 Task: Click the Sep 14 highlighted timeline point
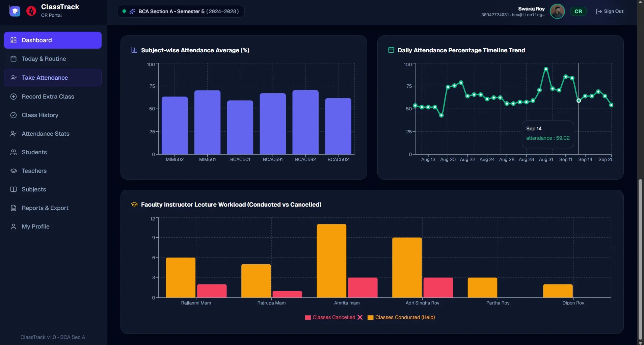coord(579,101)
